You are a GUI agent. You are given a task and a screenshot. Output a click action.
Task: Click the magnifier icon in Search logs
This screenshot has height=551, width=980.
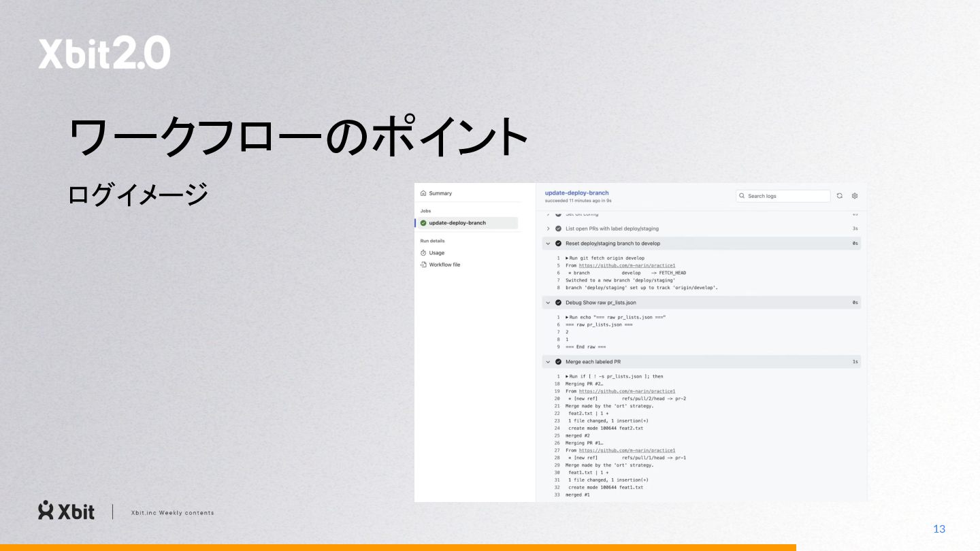click(742, 196)
